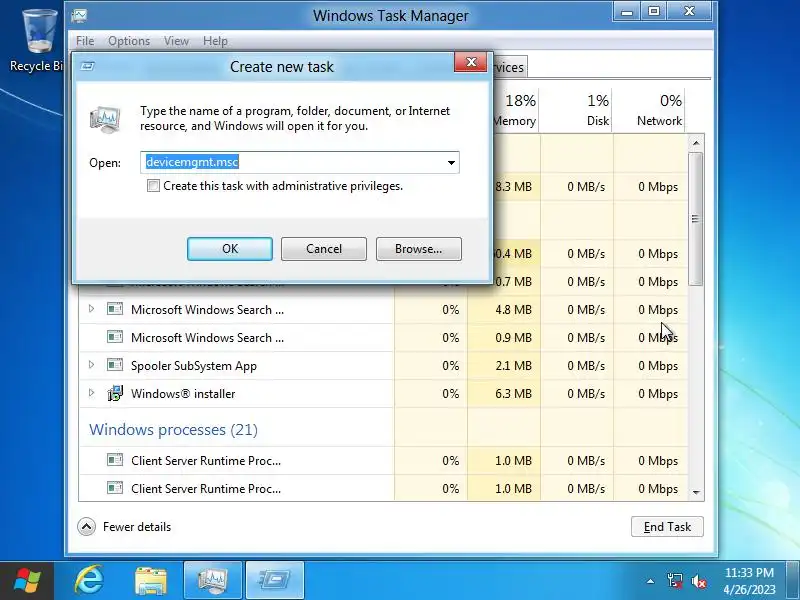Select Windows® installer row text
This screenshot has height=600, width=800.
(183, 394)
